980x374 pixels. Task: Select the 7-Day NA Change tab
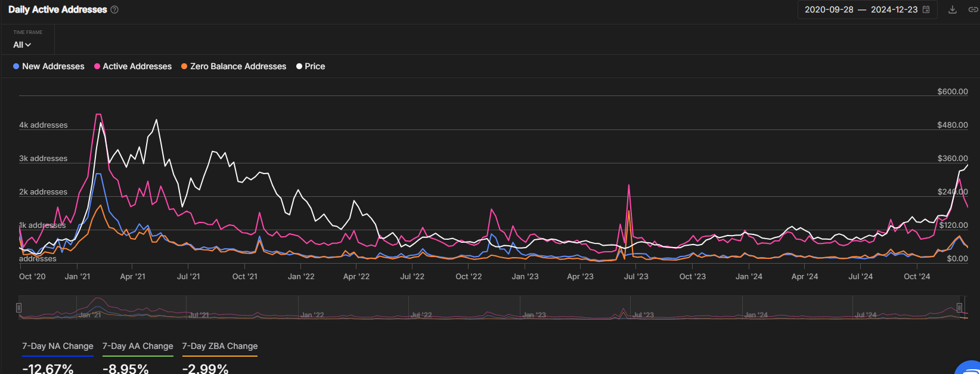(58, 347)
